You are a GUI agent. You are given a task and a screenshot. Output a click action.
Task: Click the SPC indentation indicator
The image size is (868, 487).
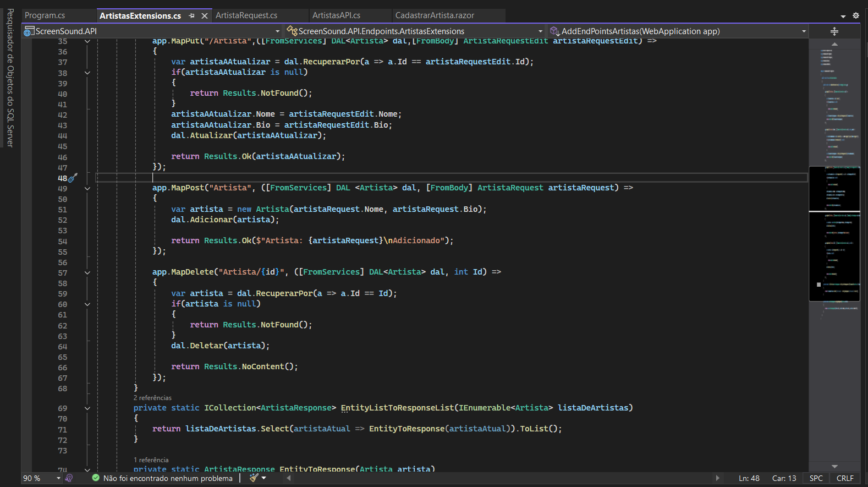tap(816, 478)
